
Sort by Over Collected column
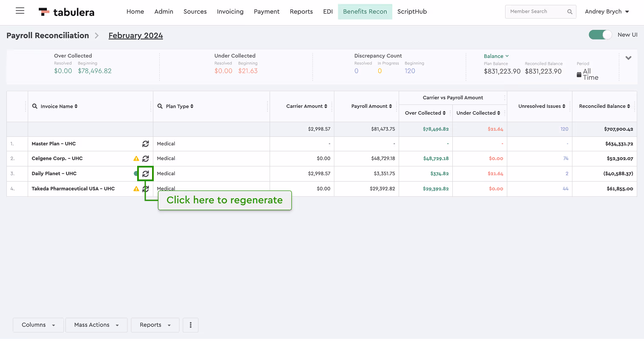pyautogui.click(x=444, y=113)
